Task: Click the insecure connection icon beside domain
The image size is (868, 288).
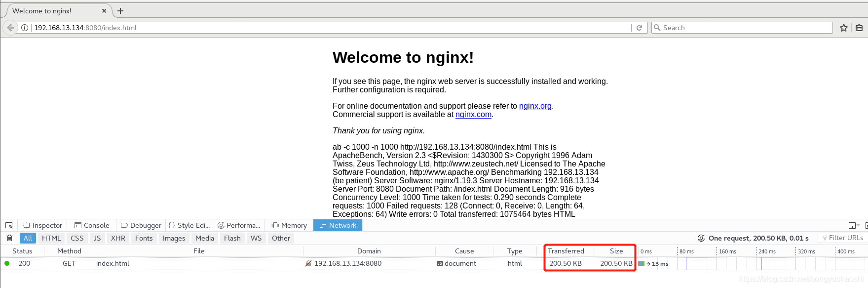Action: (x=308, y=263)
